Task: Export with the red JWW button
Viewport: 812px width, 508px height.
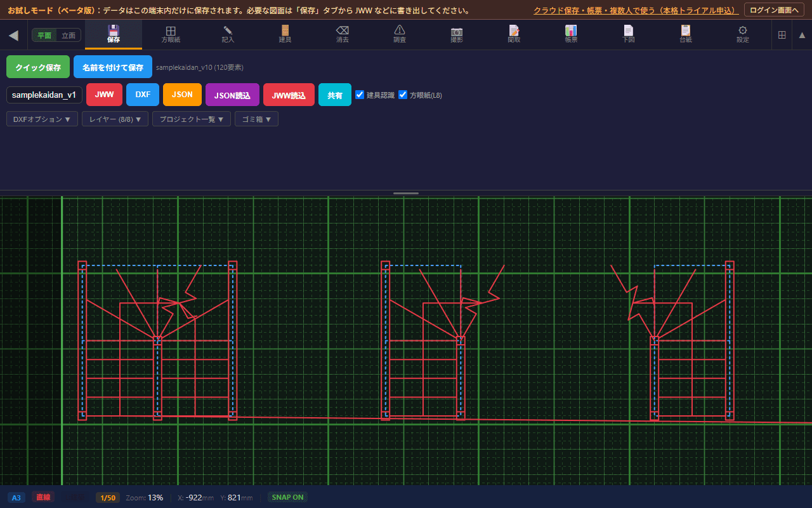Action: tap(104, 95)
